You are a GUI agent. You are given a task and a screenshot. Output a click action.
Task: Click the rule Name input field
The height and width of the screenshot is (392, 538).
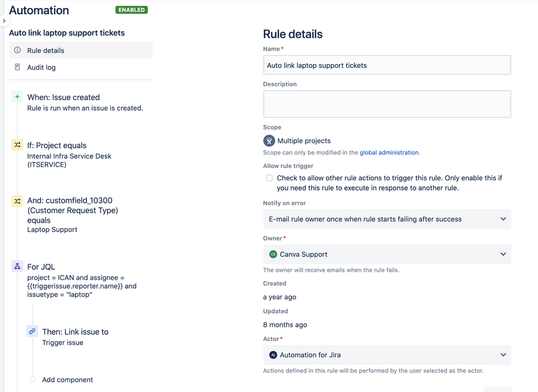(387, 65)
